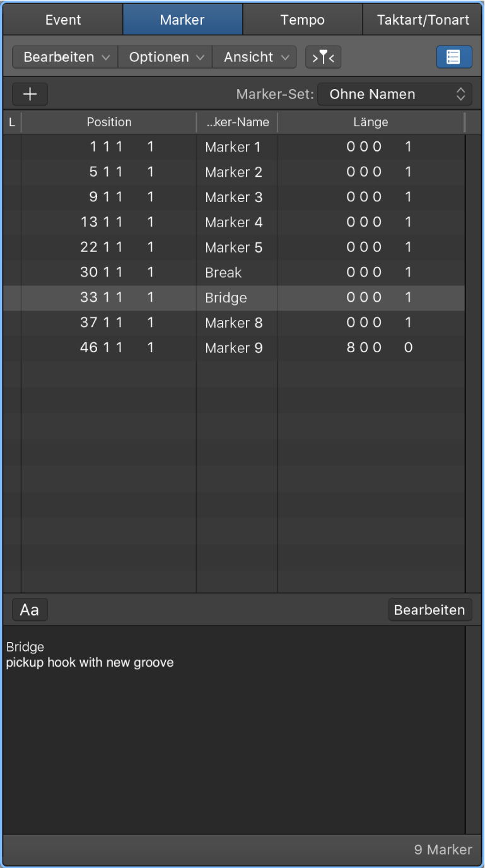Click the marker text area notes

tap(233, 726)
